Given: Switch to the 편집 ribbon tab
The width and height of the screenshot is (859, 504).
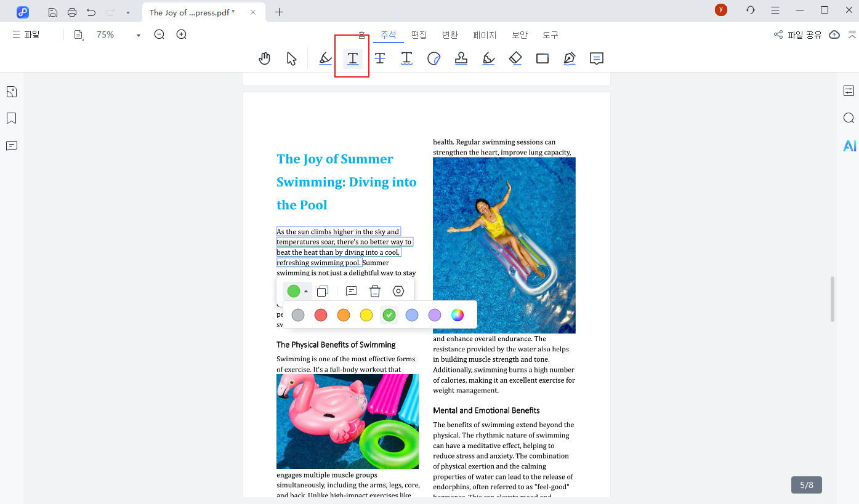Looking at the screenshot, I should pyautogui.click(x=419, y=35).
